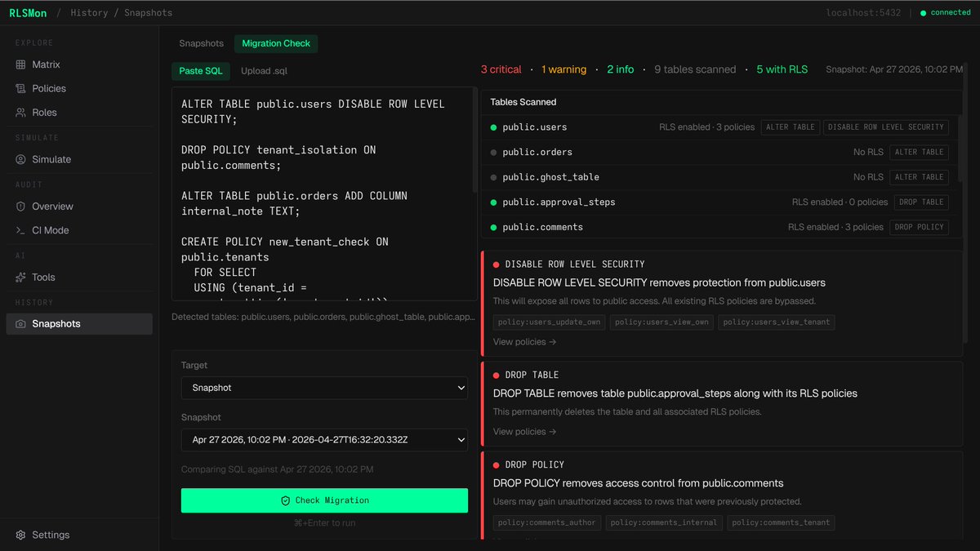Image resolution: width=980 pixels, height=551 pixels.
Task: Click the 9 tables scanned summary
Action: click(695, 69)
